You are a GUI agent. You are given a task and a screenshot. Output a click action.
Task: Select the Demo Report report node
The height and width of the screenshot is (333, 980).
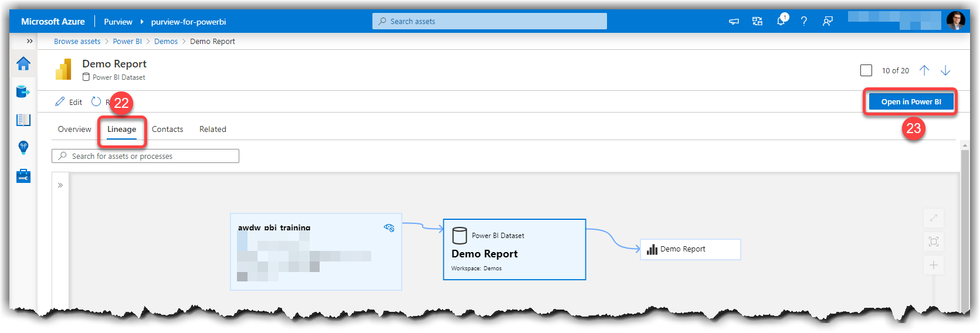(x=690, y=249)
